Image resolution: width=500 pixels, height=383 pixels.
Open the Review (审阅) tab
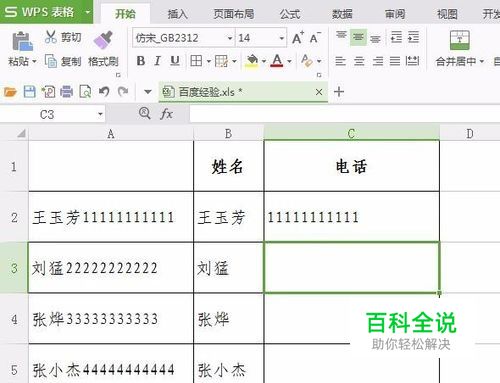pyautogui.click(x=395, y=14)
